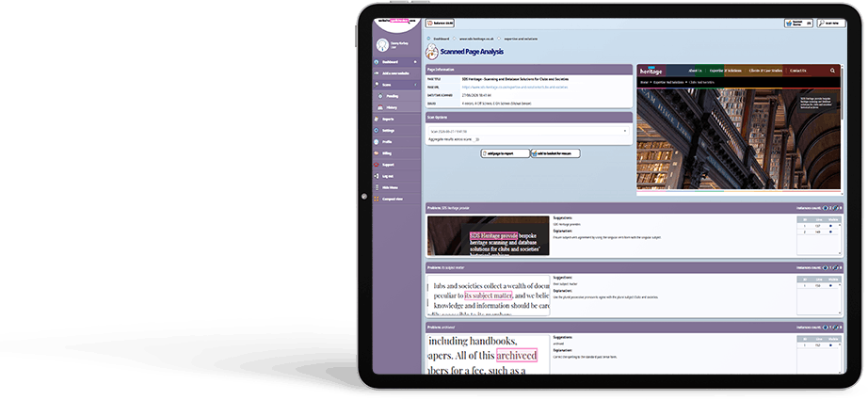Image resolution: width=868 pixels, height=400 pixels.
Task: Click the SDS Heritage provide screenshot thumbnail
Action: pos(489,235)
